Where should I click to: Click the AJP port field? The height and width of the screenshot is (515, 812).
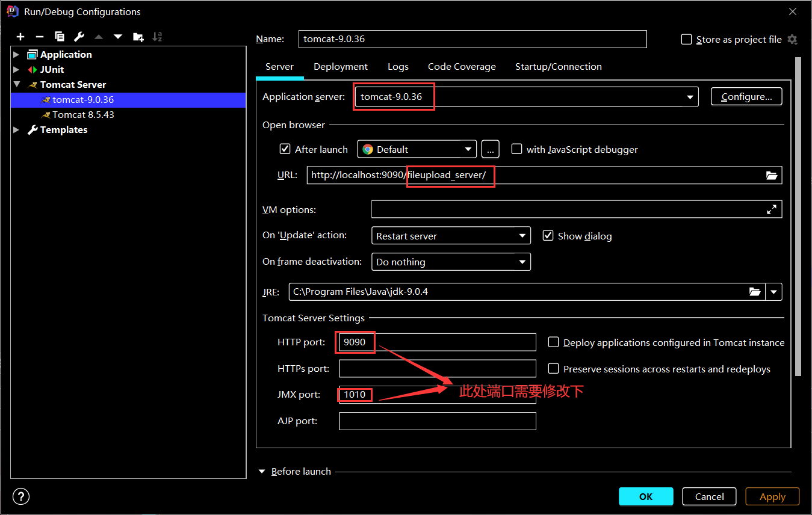click(x=438, y=421)
